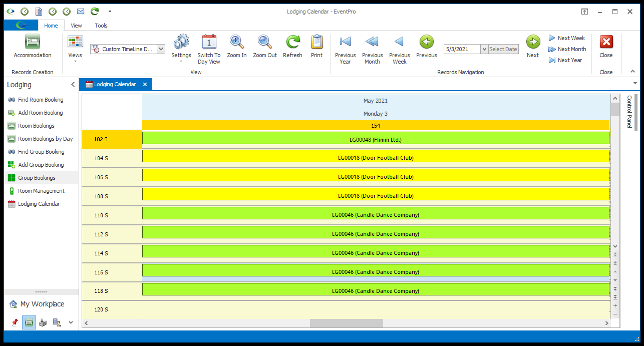Click the EventPro logo in title bar
Image resolution: width=644 pixels, height=346 pixels.
tap(10, 11)
